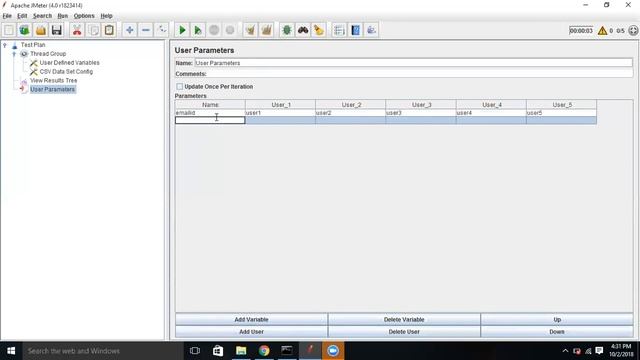Select Test Plan in the tree
640x360 pixels.
click(33, 45)
